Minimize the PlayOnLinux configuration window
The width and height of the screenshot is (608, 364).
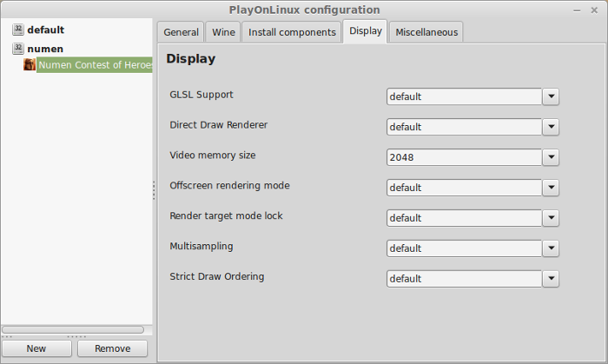(x=577, y=10)
